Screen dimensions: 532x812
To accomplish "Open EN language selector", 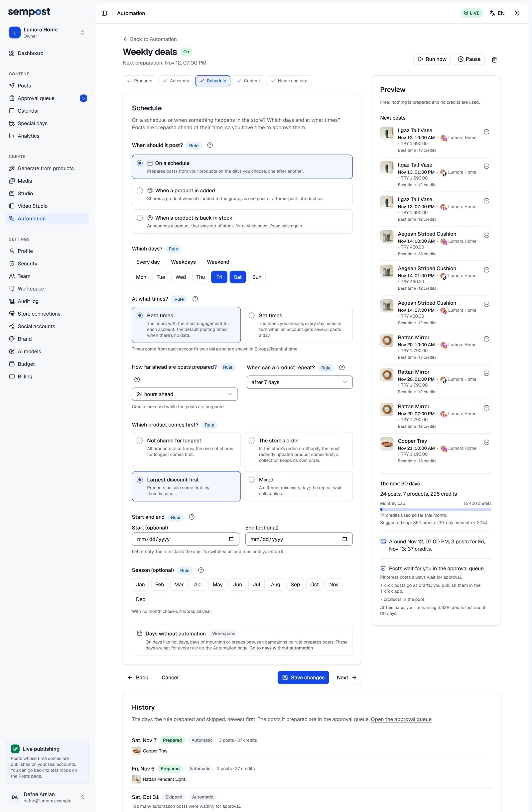I will point(497,13).
